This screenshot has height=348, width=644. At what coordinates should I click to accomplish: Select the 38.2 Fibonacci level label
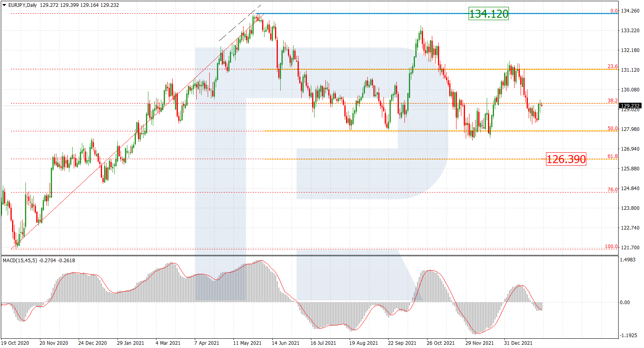coord(613,101)
